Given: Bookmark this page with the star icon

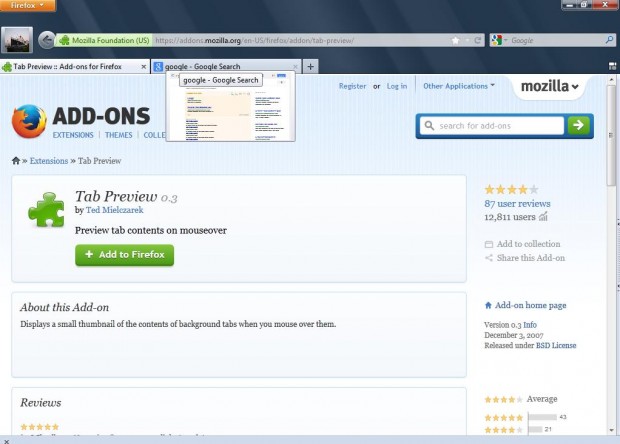Looking at the screenshot, I should click(x=456, y=40).
